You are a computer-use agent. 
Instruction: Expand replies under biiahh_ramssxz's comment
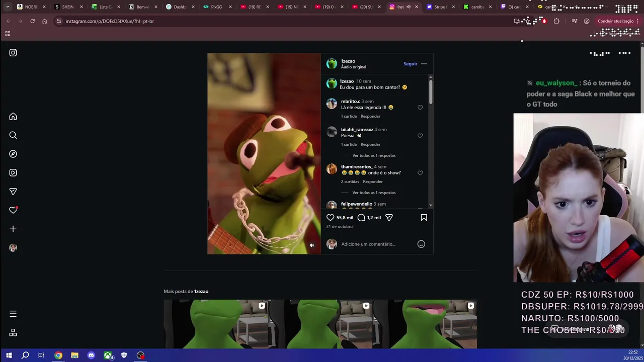tap(374, 155)
